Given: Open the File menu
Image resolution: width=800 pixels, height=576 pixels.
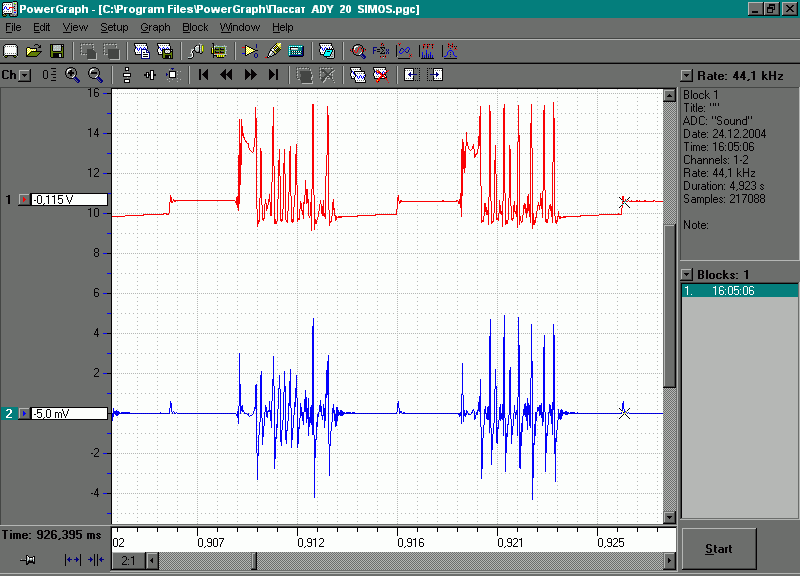Looking at the screenshot, I should pos(13,28).
